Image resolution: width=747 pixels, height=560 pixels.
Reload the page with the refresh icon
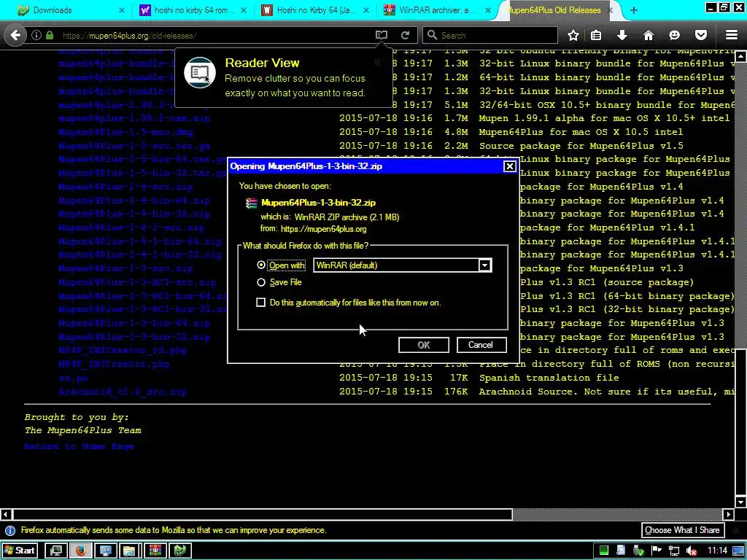[x=406, y=35]
